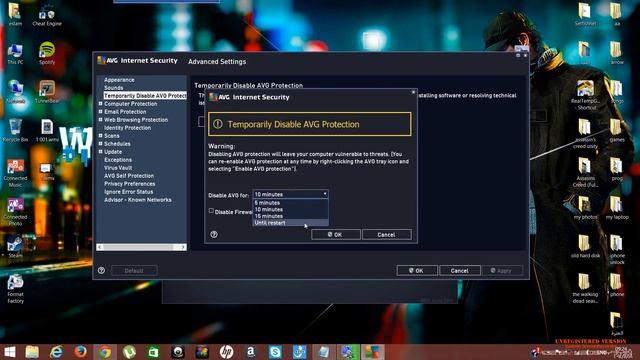Open the Identity Protection settings
The image size is (640, 360).
(127, 128)
